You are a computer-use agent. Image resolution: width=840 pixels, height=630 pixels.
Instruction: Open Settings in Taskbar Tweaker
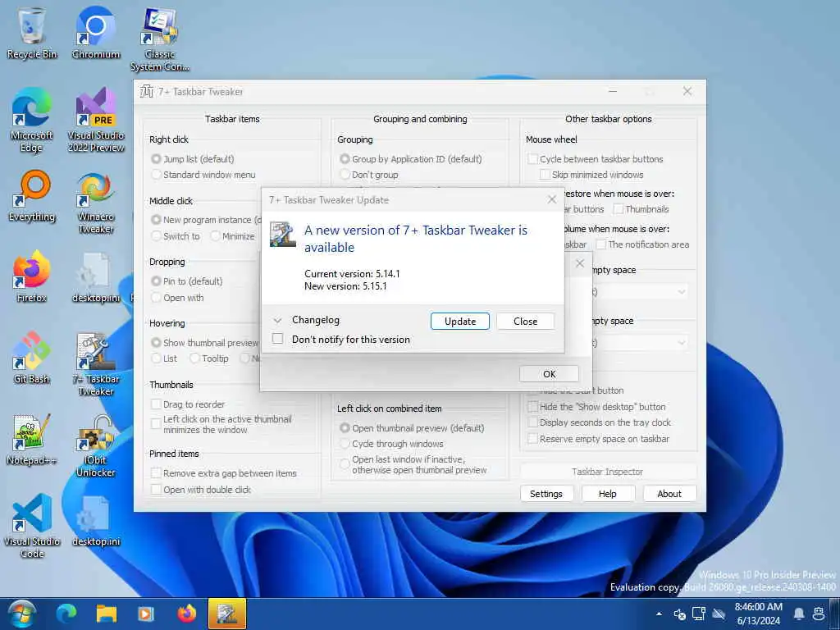(546, 493)
